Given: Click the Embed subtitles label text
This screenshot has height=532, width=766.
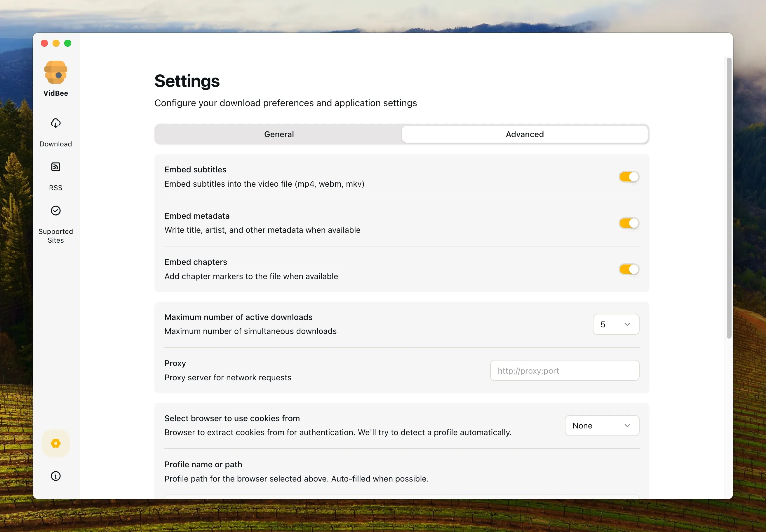Looking at the screenshot, I should tap(196, 169).
